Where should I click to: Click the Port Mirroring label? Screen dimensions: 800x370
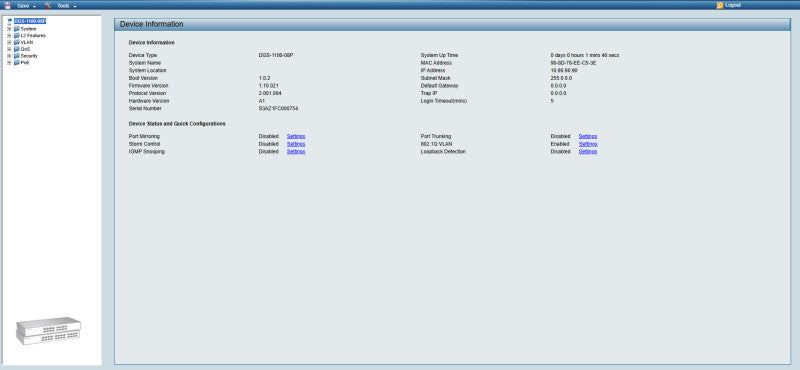point(144,136)
